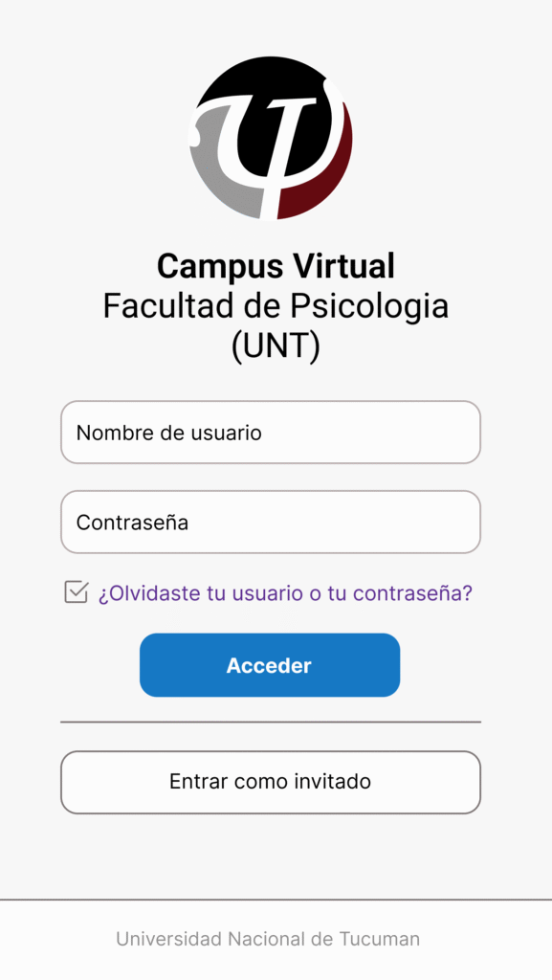
Task: Submit login with the Acceder button
Action: point(270,665)
